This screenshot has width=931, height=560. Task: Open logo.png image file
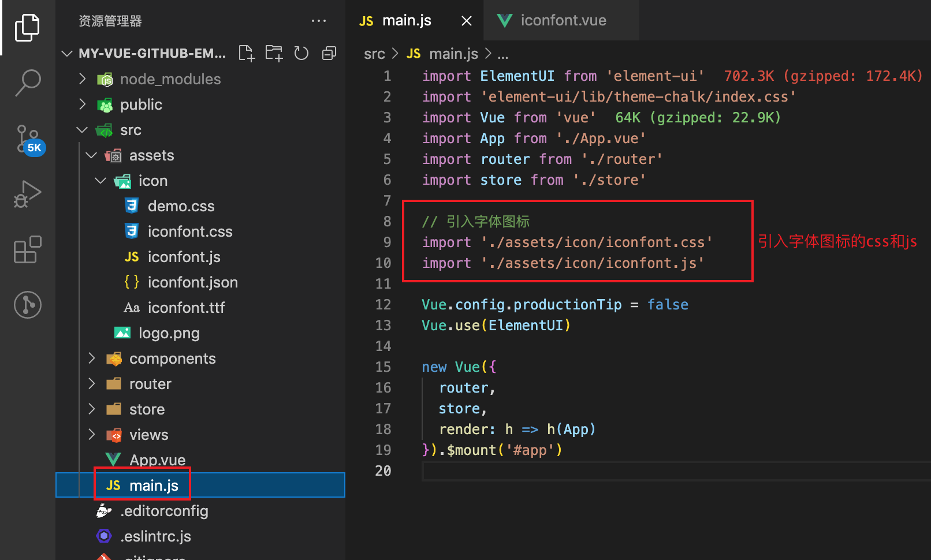(169, 333)
